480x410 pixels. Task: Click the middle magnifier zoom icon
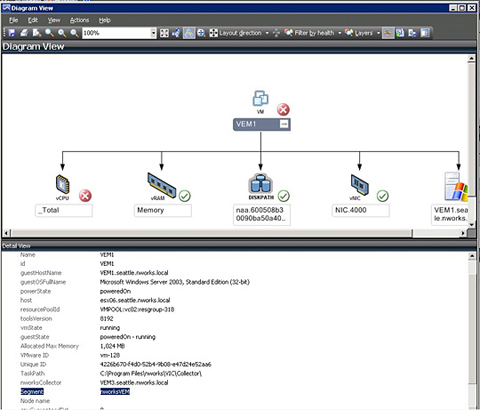(x=62, y=33)
